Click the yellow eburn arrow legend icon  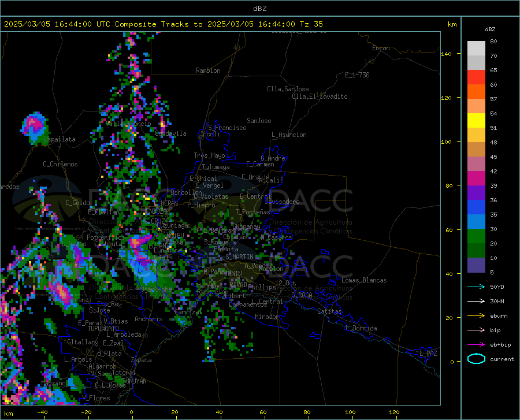tap(476, 316)
